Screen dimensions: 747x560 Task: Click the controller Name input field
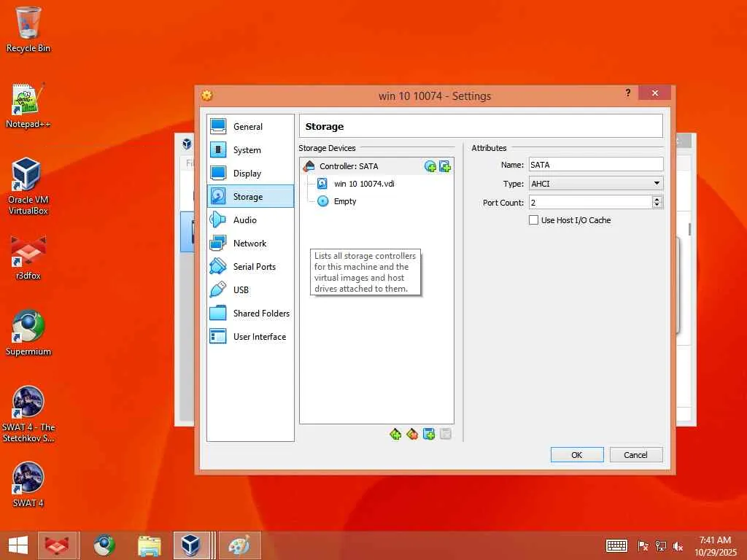pos(596,165)
